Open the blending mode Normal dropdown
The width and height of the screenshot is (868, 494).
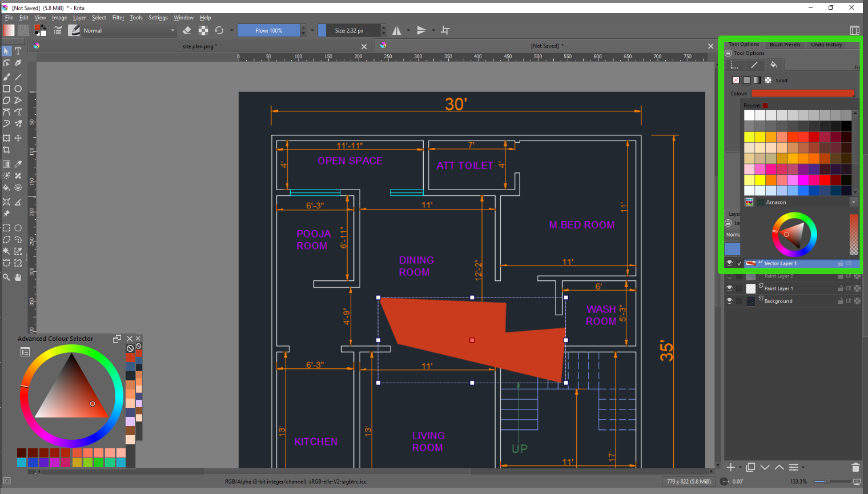coord(129,30)
